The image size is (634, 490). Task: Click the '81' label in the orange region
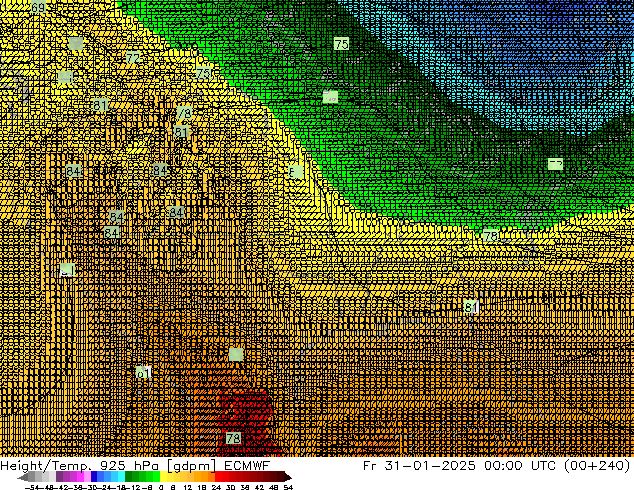coord(471,306)
